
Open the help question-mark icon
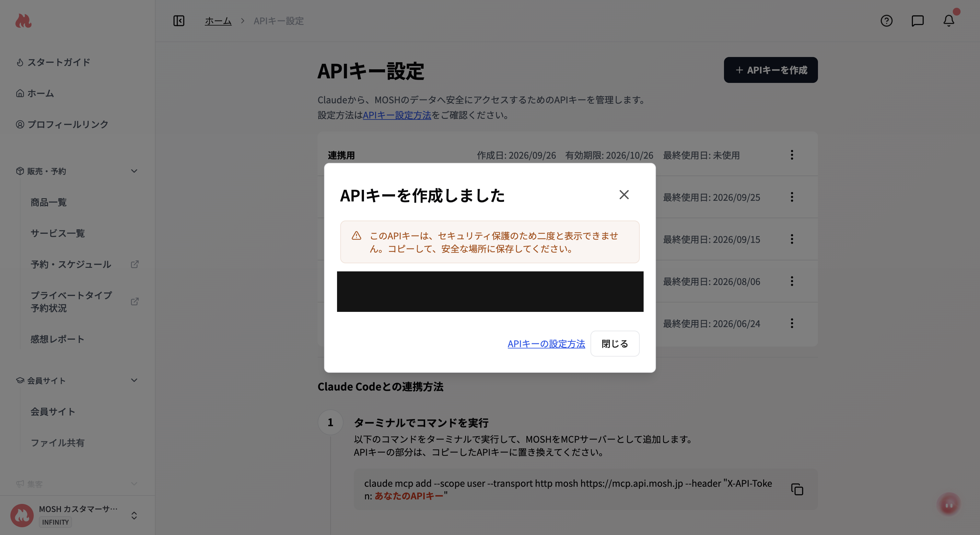point(886,20)
